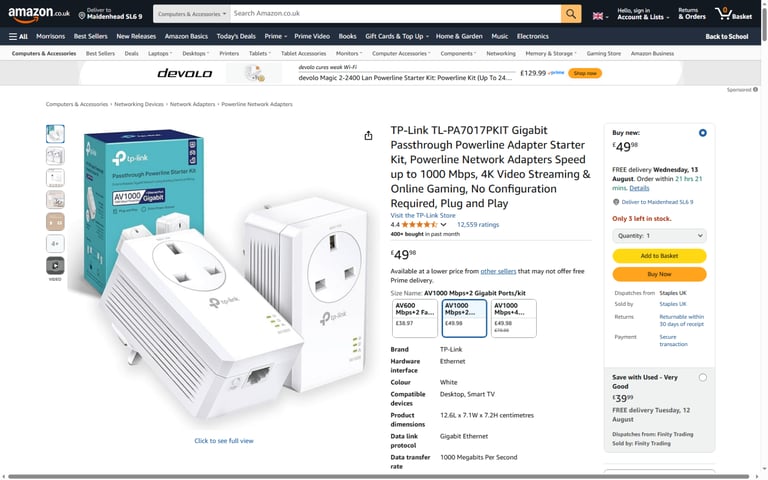Viewport: 768px width, 480px height.
Task: Open the Quantity dropdown
Action: coord(659,236)
